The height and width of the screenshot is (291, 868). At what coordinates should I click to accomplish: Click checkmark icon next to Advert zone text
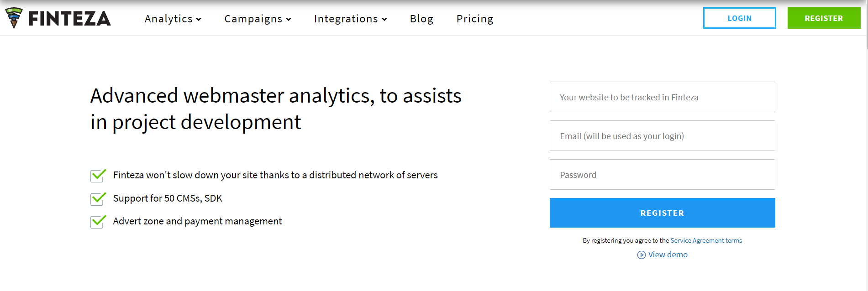pos(98,221)
